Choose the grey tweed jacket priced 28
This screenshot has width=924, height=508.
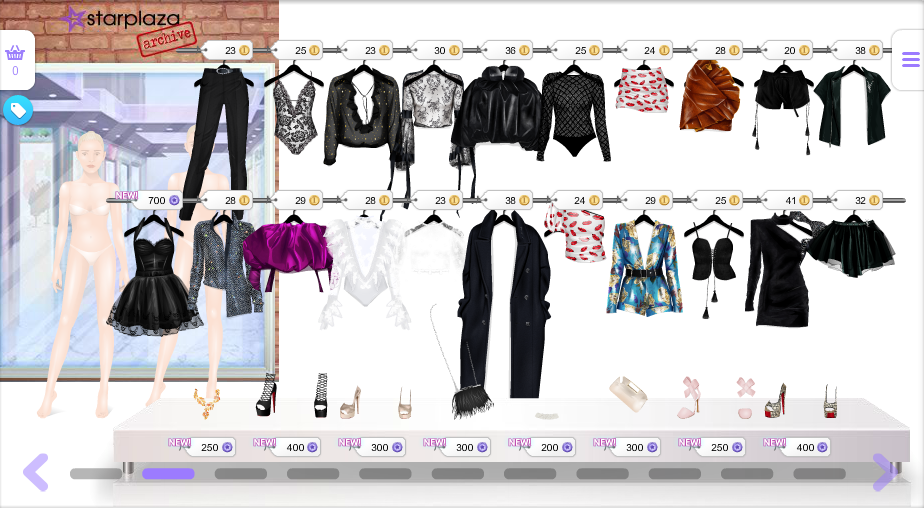(x=226, y=265)
